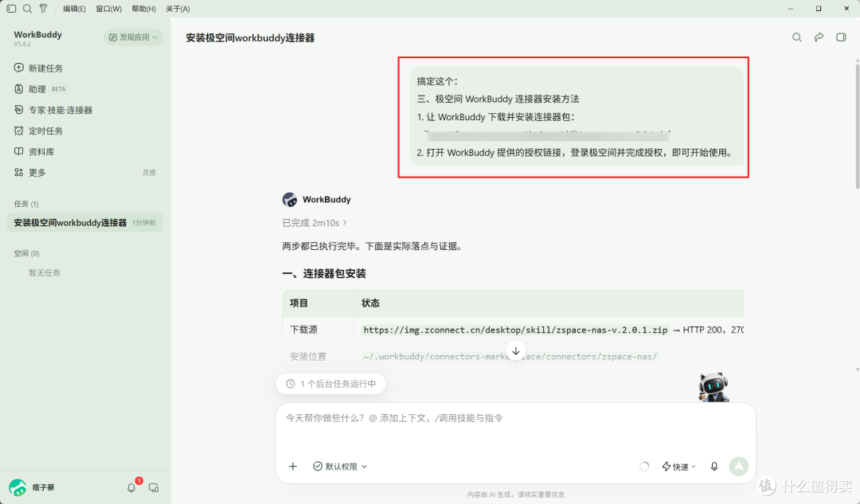Click the 状态 table header
860x504 pixels.
(370, 303)
